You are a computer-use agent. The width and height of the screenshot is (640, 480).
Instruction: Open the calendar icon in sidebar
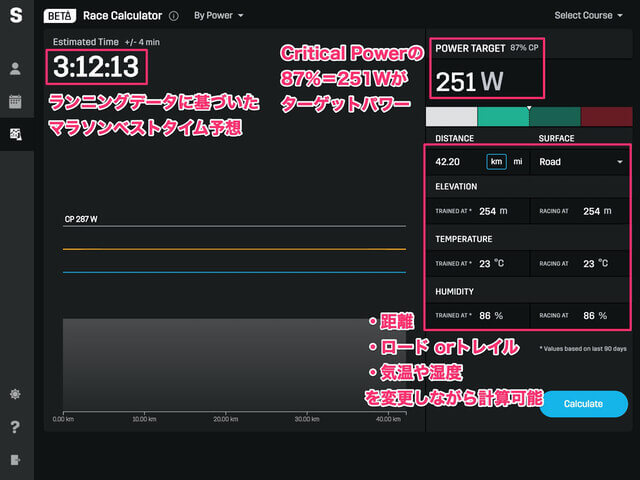tap(16, 102)
